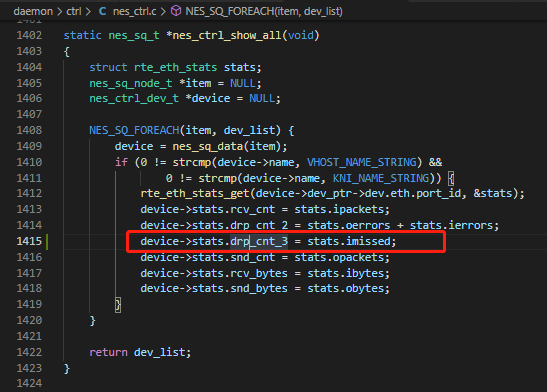The image size is (547, 392).
Task: Click the C file icon in breadcrumb
Action: tap(102, 11)
